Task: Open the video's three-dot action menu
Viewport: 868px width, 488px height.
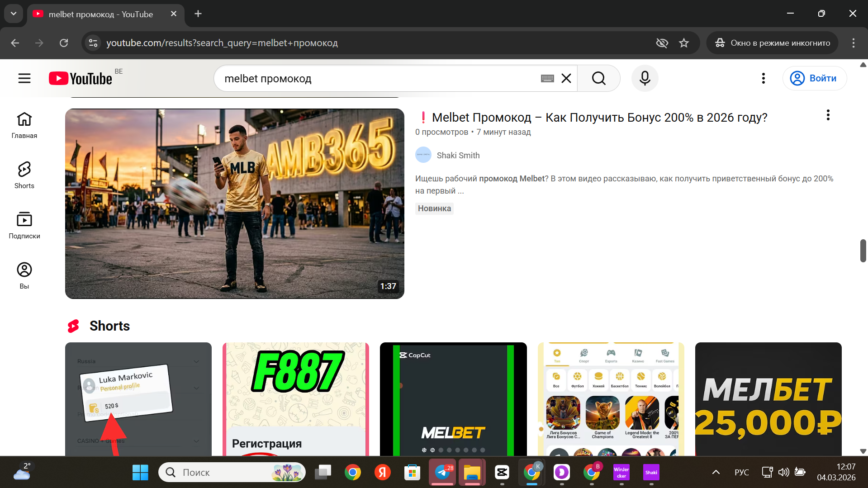Action: tap(828, 115)
